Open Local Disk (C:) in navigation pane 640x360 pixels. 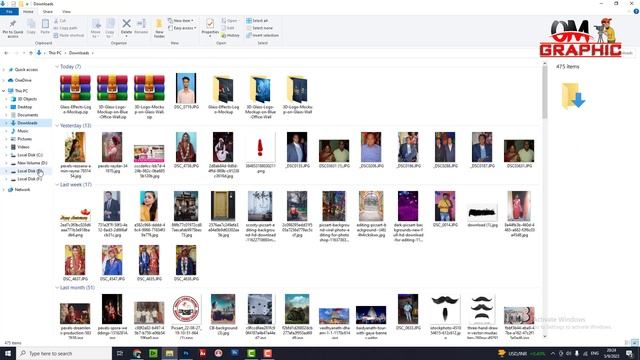point(30,155)
